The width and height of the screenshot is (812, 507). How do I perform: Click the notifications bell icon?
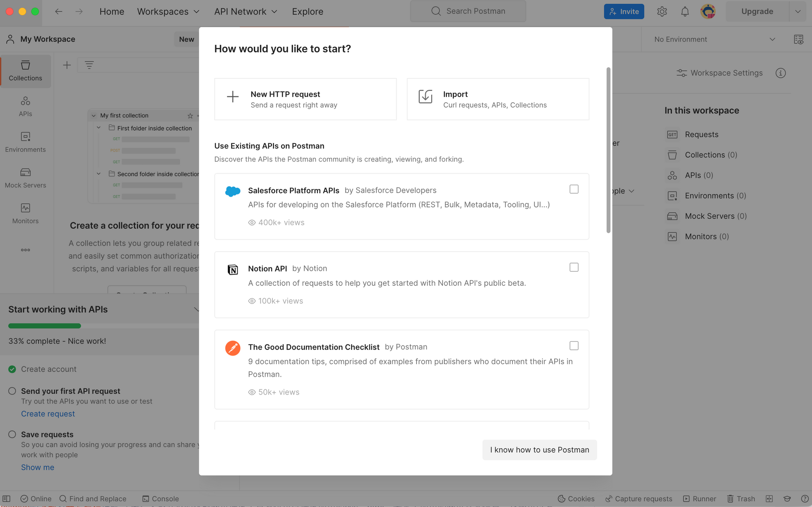pos(685,11)
